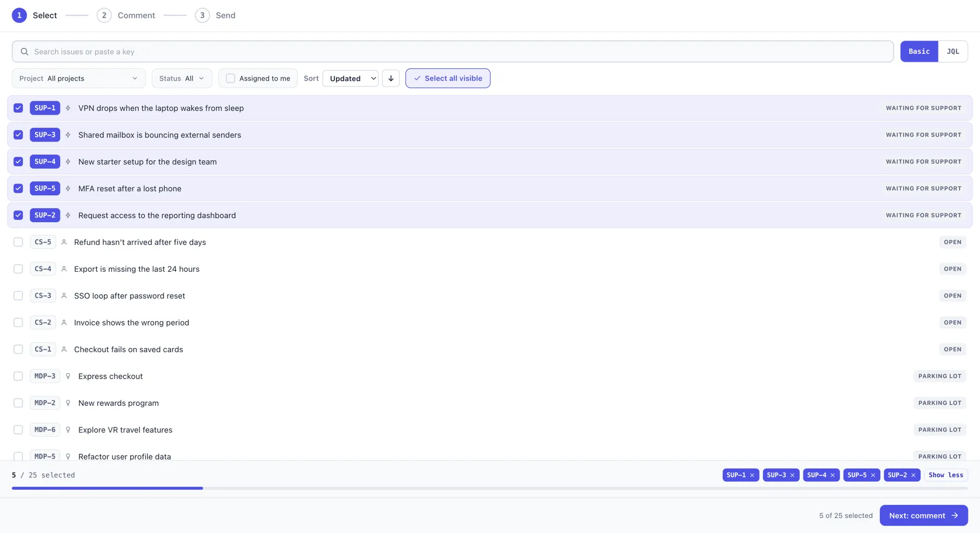The width and height of the screenshot is (980, 533).
Task: Open the Status All dropdown
Action: 182,78
